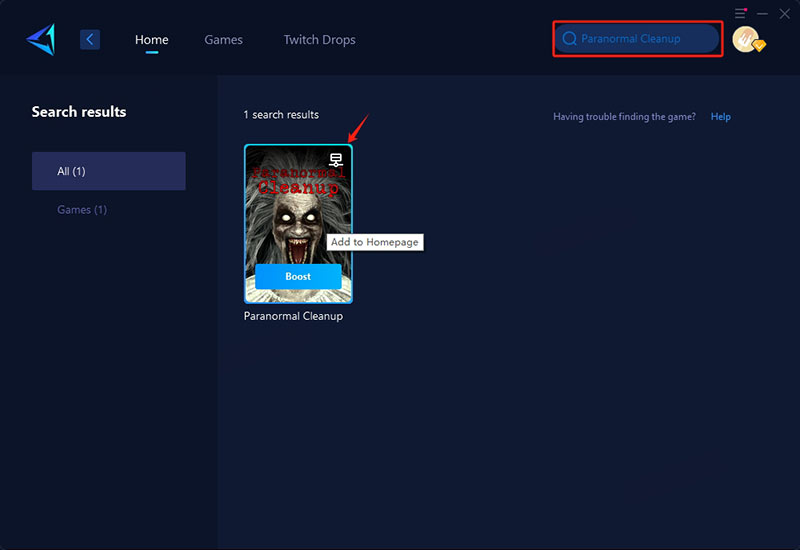Screen dimensions: 800x550
Task: Focus the Paranormal Cleanup search field
Action: click(637, 38)
